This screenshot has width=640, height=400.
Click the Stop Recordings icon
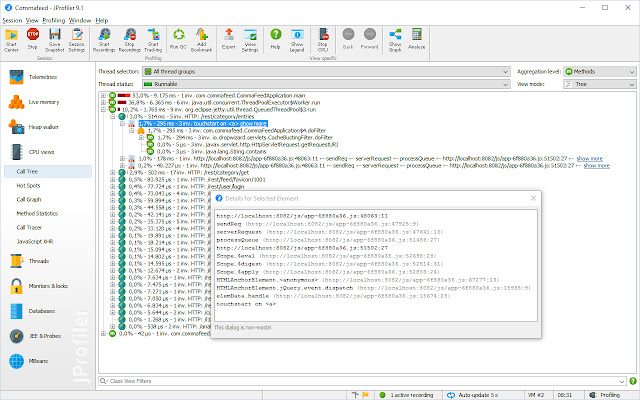(130, 40)
